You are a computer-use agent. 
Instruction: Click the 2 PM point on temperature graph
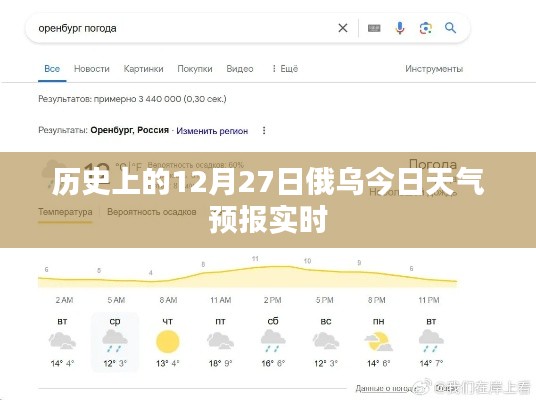[272, 266]
